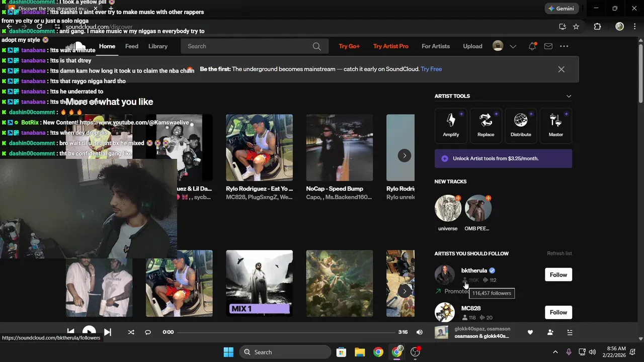Click the taskbar microphone icon
This screenshot has width=644, height=362.
pyautogui.click(x=569, y=352)
